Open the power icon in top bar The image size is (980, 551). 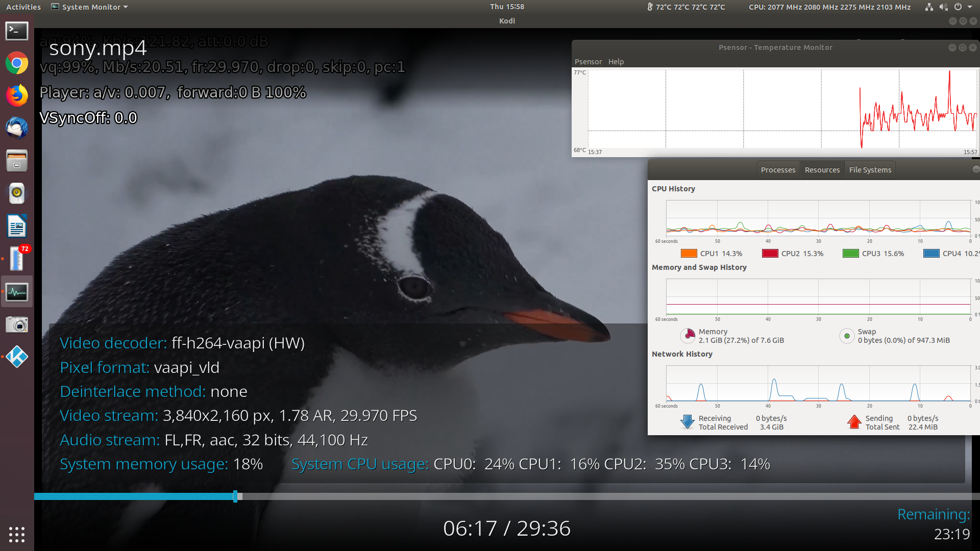pyautogui.click(x=958, y=7)
